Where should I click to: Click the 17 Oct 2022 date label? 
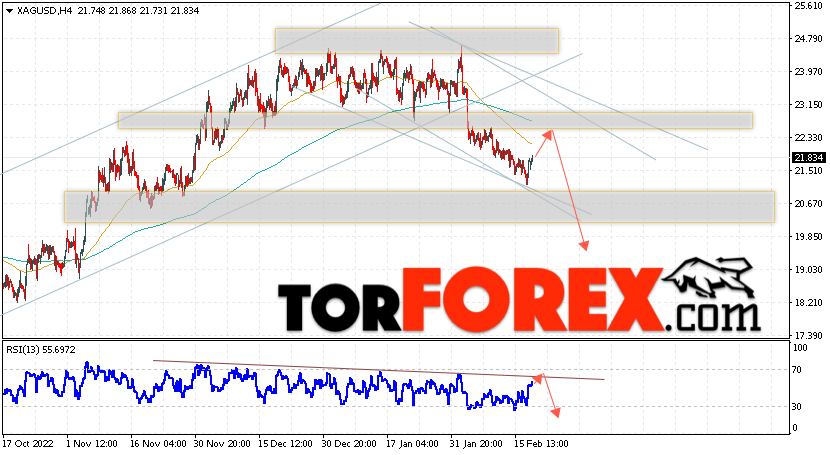click(x=28, y=443)
